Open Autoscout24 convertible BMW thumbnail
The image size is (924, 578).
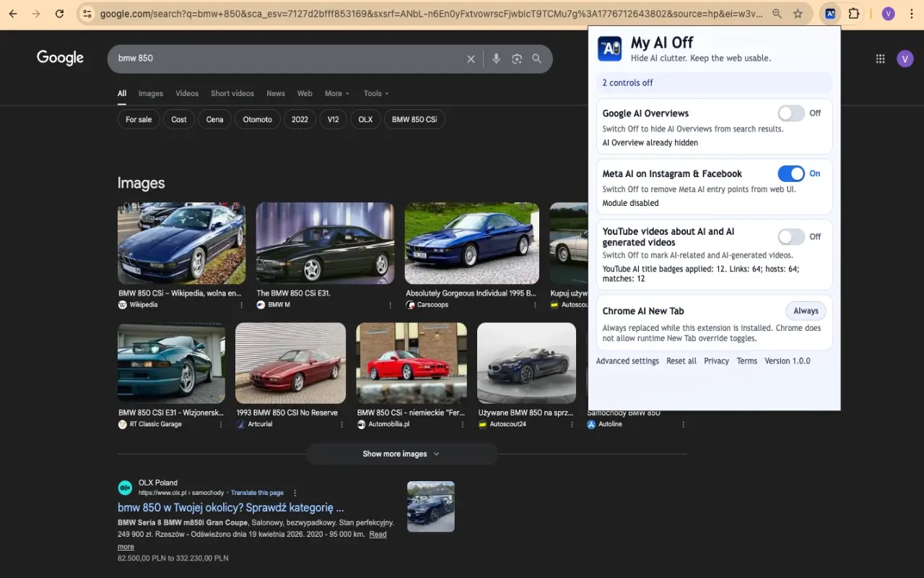click(x=526, y=363)
